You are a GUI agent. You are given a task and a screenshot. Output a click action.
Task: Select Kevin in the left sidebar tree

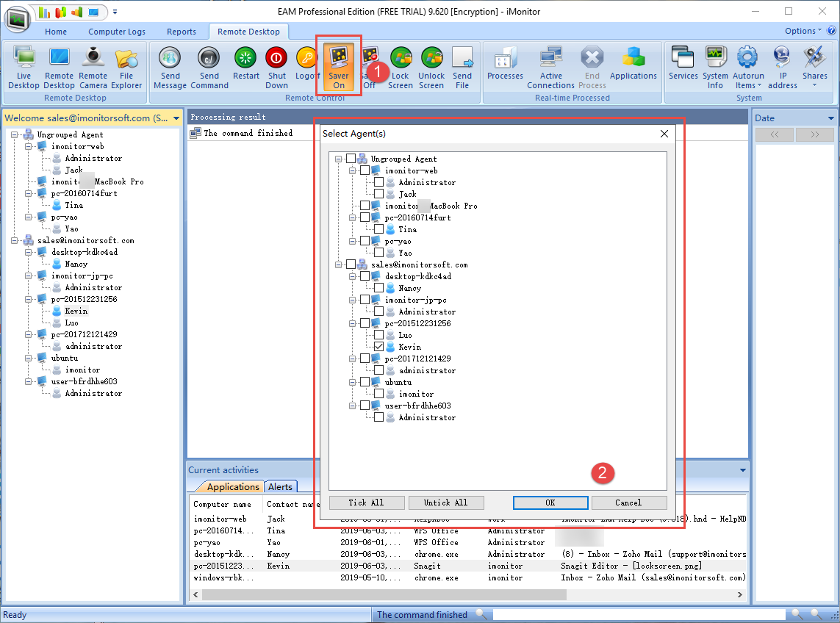[x=76, y=311]
